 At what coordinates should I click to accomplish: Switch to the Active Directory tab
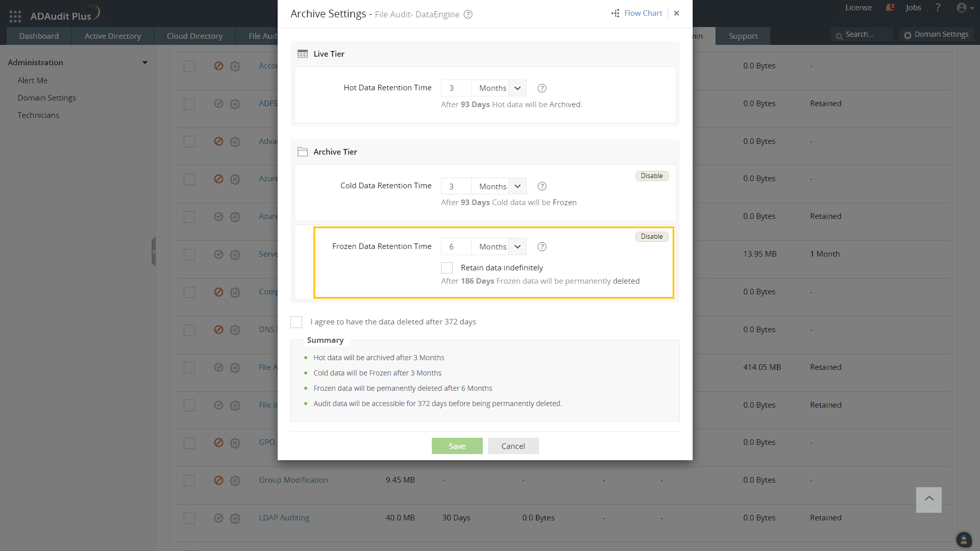coord(112,36)
